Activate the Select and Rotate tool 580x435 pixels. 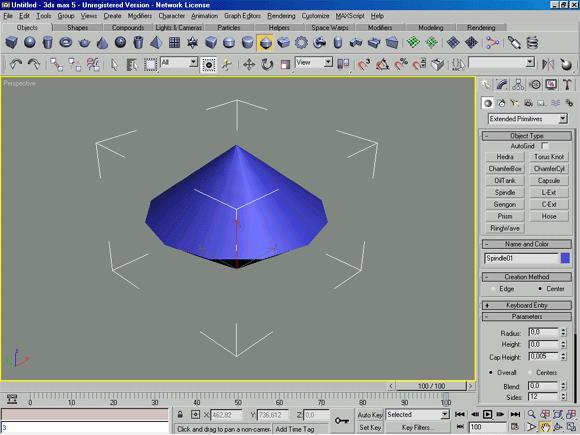click(267, 65)
